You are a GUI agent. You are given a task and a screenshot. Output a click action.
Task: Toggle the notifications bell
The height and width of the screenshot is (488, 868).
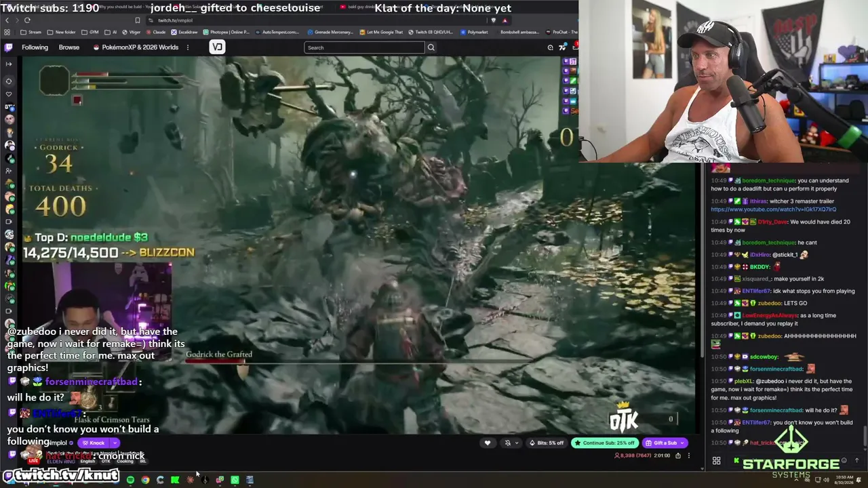click(x=507, y=443)
